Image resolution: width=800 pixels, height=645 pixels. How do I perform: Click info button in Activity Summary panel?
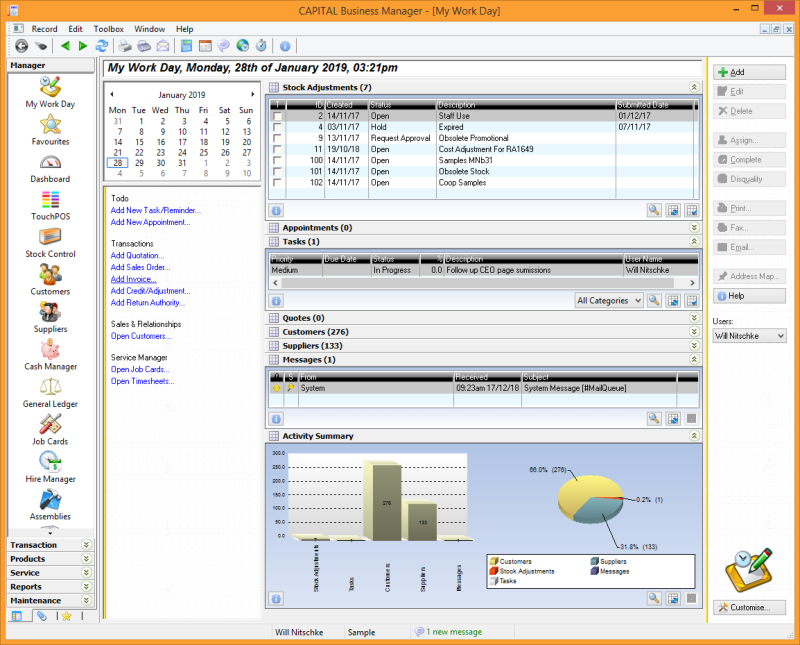point(276,599)
